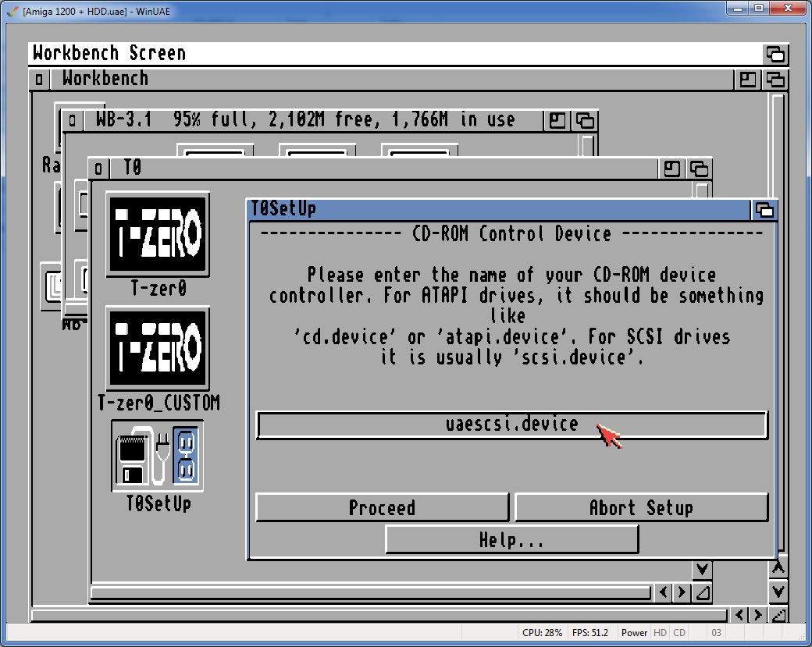Click the Workbench window left scroll arrow
Screen dimensions: 812x647
coord(739,615)
